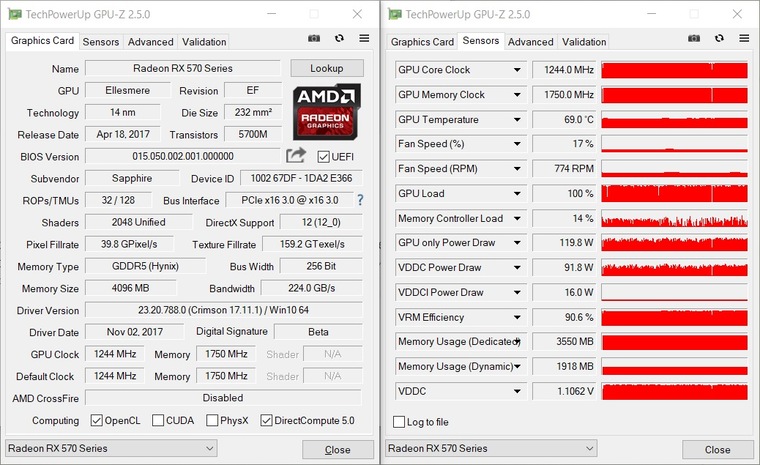
Task: Click BIOS export share arrow icon
Action: pyautogui.click(x=296, y=155)
